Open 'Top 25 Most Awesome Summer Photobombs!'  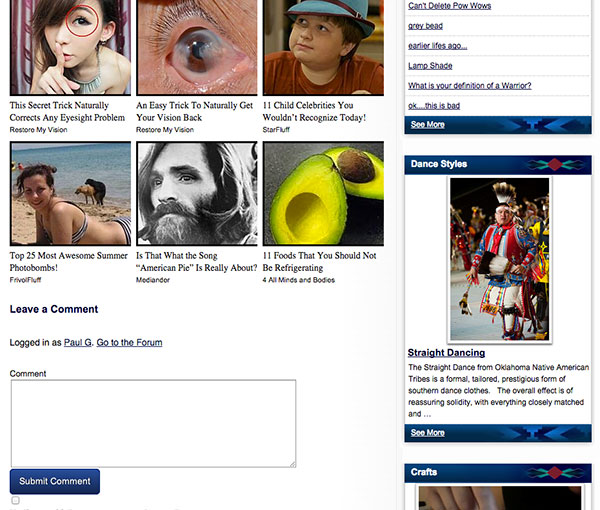click(x=68, y=262)
